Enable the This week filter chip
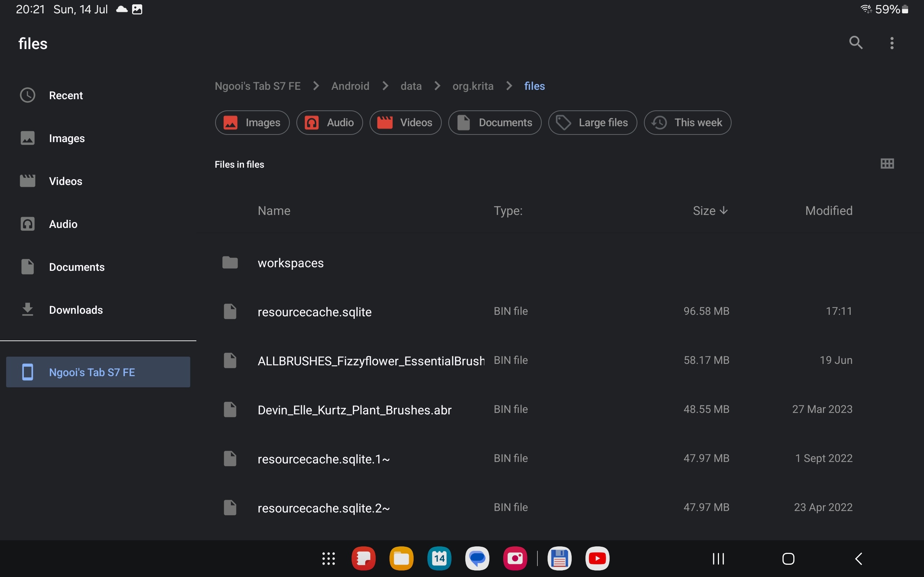 687,123
